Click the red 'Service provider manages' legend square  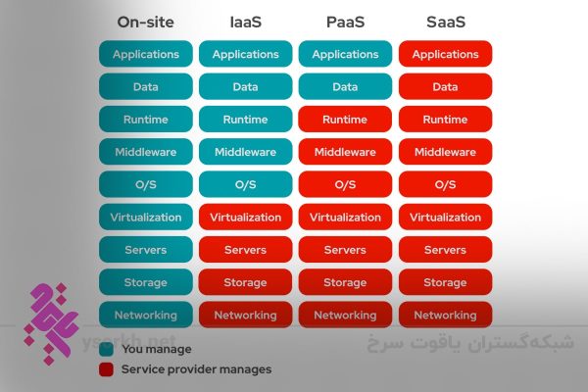tap(106, 369)
